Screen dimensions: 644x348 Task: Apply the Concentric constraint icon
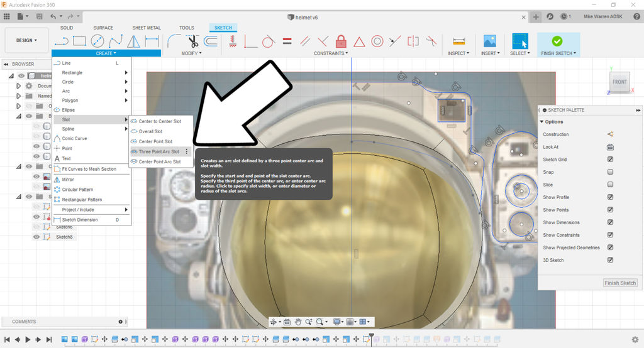(x=377, y=41)
